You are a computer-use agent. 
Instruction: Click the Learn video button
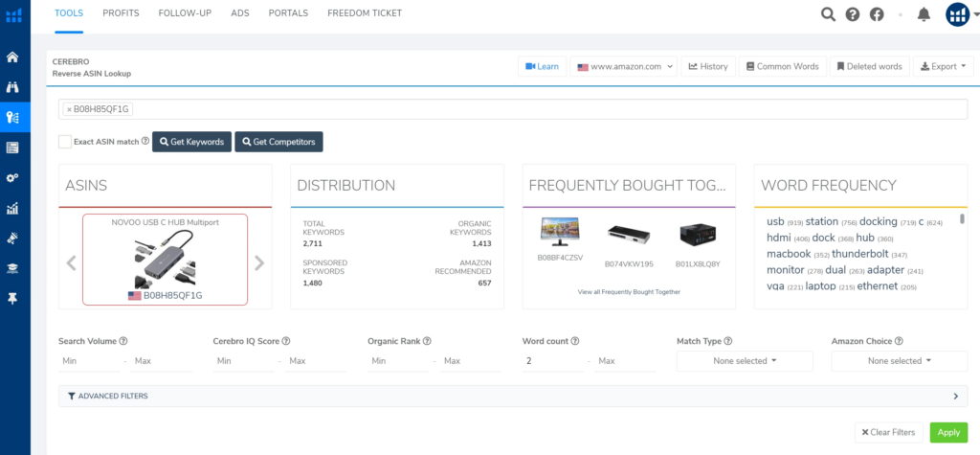pyautogui.click(x=542, y=66)
